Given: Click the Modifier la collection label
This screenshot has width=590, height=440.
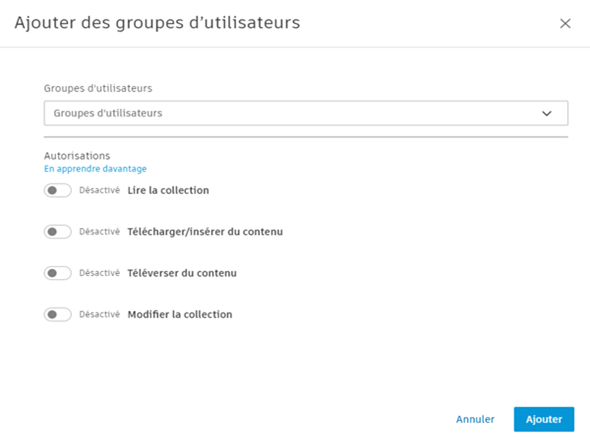Looking at the screenshot, I should (x=180, y=315).
